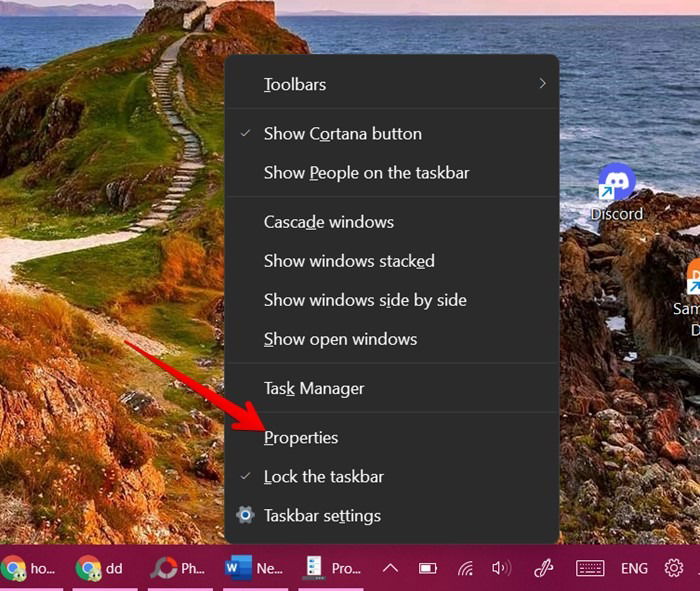
Task: Click the ENG language indicator
Action: pyautogui.click(x=634, y=568)
